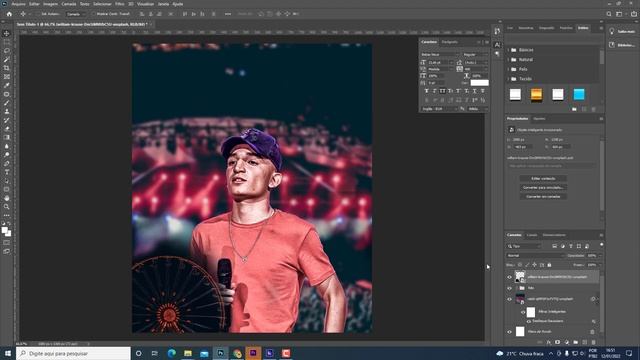Select the Brush tool

point(7,103)
